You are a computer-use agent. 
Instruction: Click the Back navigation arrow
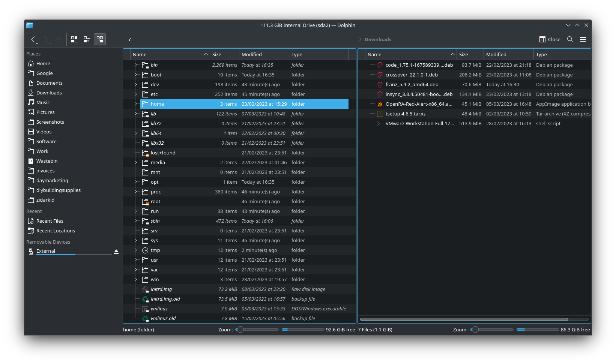pos(33,39)
